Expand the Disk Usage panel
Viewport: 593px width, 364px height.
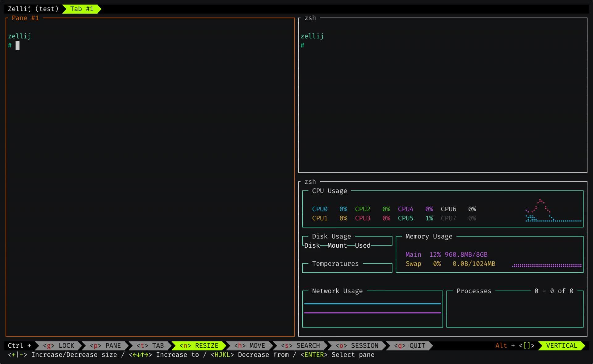point(332,236)
